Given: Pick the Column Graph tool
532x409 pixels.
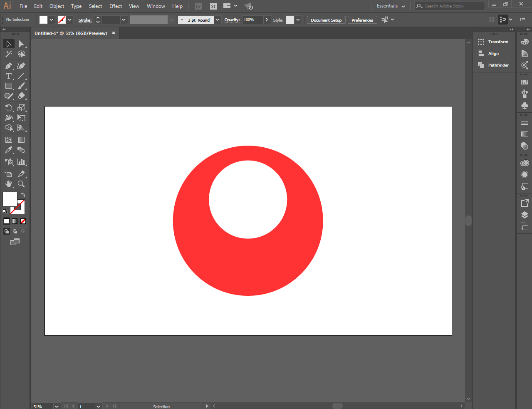Looking at the screenshot, I should [21, 162].
